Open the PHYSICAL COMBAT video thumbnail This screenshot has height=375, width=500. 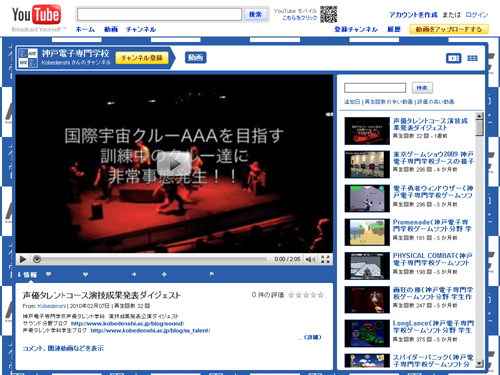click(x=367, y=266)
